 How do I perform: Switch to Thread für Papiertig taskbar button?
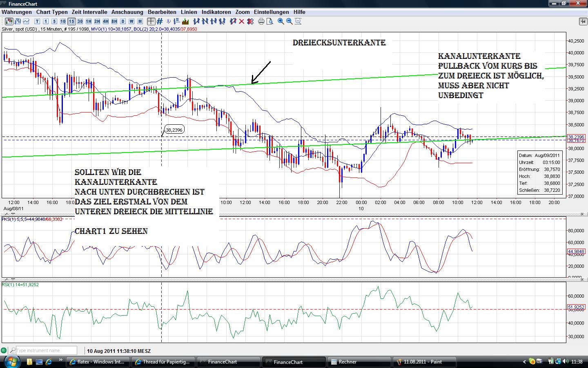[163, 362]
